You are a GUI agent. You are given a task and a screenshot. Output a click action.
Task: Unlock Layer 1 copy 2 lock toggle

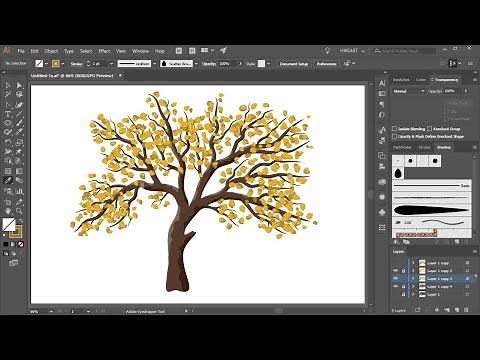tap(403, 271)
